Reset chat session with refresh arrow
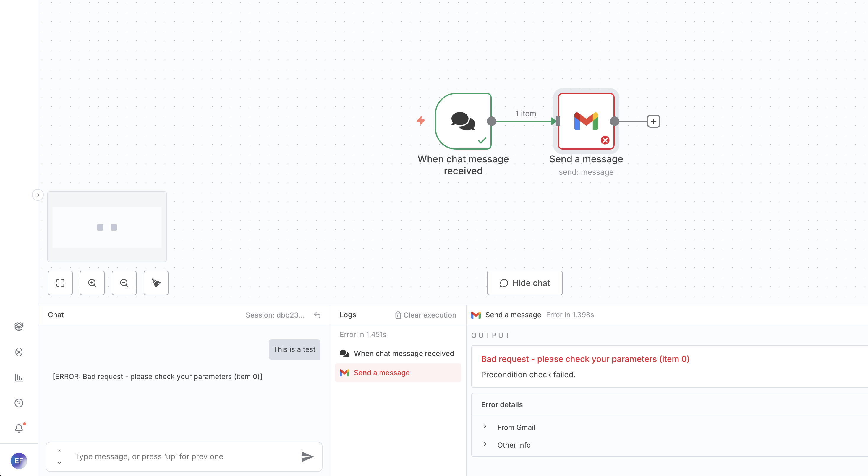 [317, 315]
